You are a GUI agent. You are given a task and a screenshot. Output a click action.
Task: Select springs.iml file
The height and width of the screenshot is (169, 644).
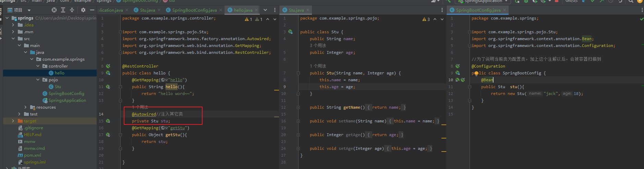(x=32, y=162)
